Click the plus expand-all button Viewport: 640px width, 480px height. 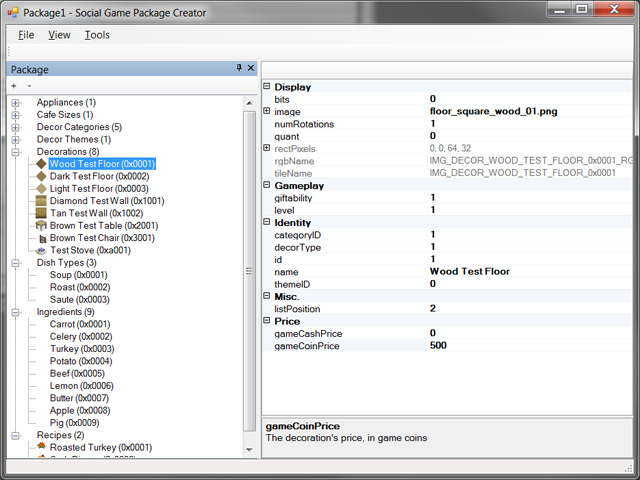14,86
